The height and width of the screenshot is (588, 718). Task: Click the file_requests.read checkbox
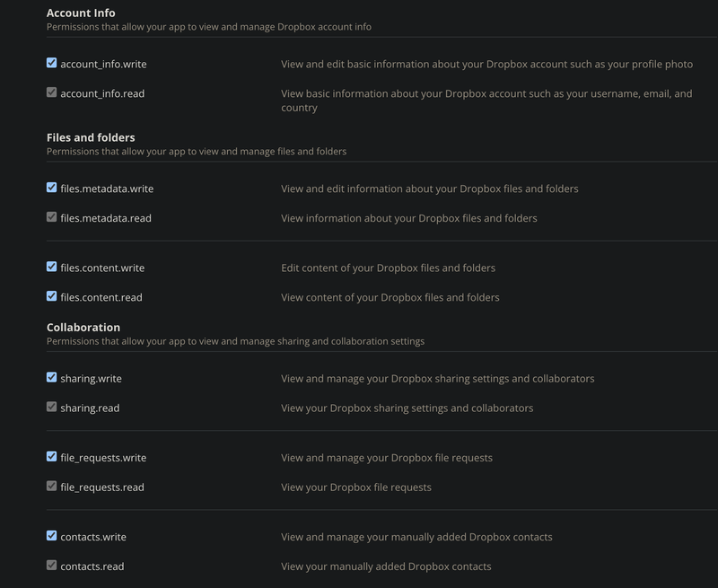(x=52, y=486)
